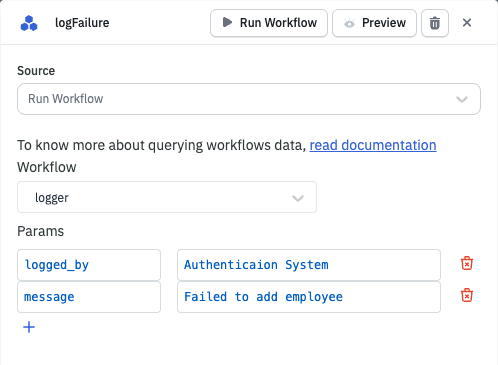This screenshot has height=365, width=498.
Task: Click the Source label
Action: tap(36, 71)
